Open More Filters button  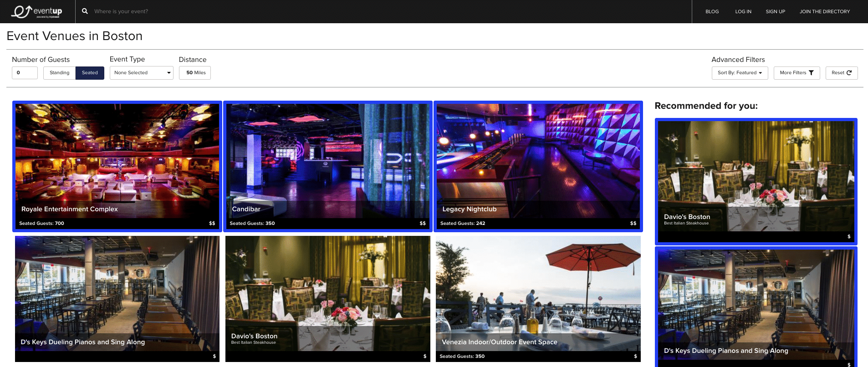797,73
